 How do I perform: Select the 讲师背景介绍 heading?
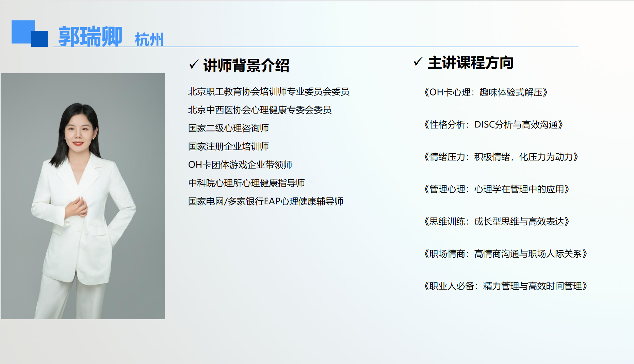click(x=246, y=65)
